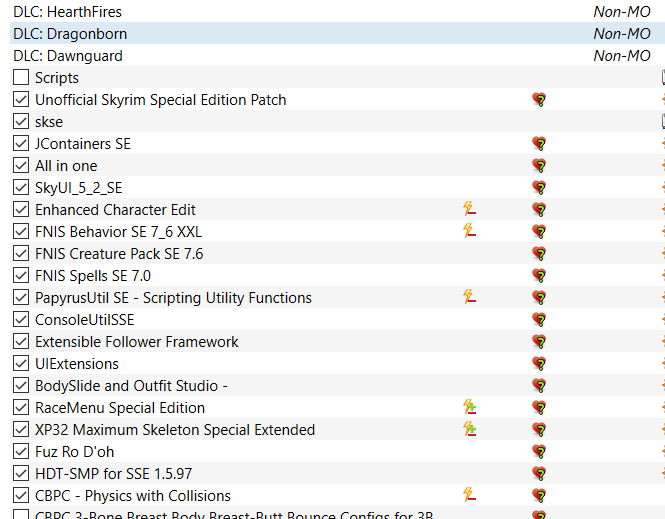The width and height of the screenshot is (665, 519).
Task: Click the heart flag icon for FNIS Behavior SE 7_6 XXL
Action: (539, 232)
